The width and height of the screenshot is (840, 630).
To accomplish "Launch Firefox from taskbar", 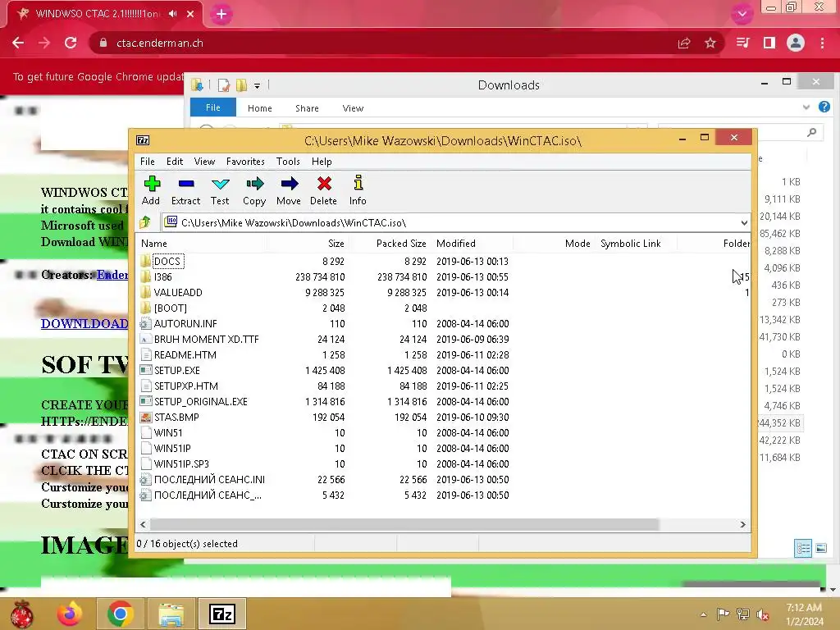I will 71,614.
